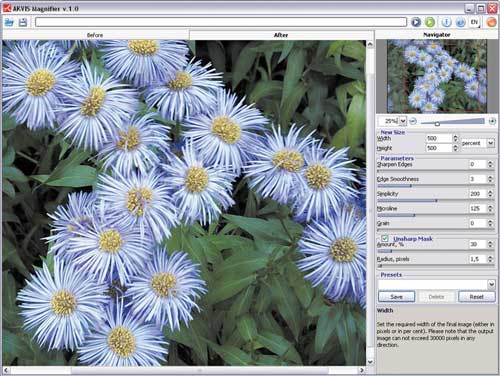
Task: Zoom out with the minus icon in Navigator
Action: 413,121
